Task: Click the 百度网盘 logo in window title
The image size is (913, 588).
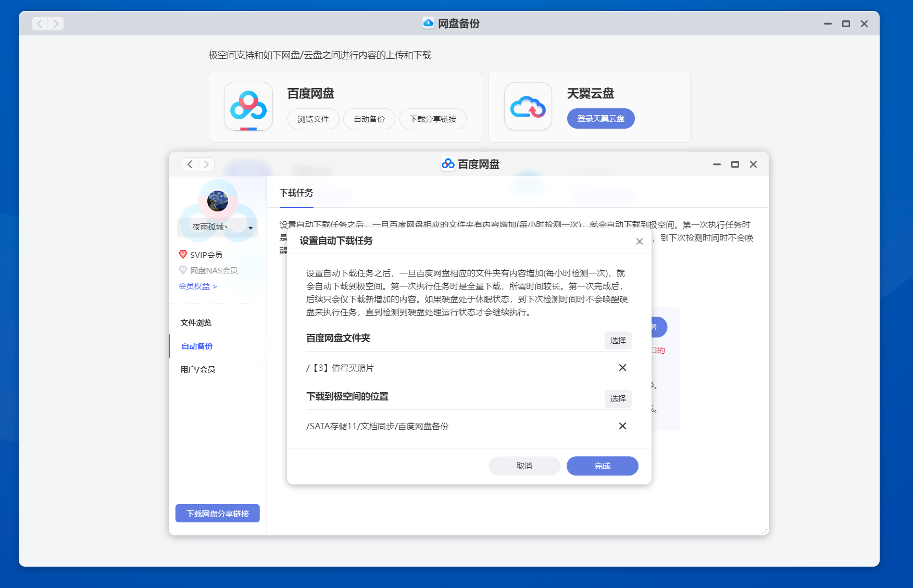Action: (x=447, y=164)
